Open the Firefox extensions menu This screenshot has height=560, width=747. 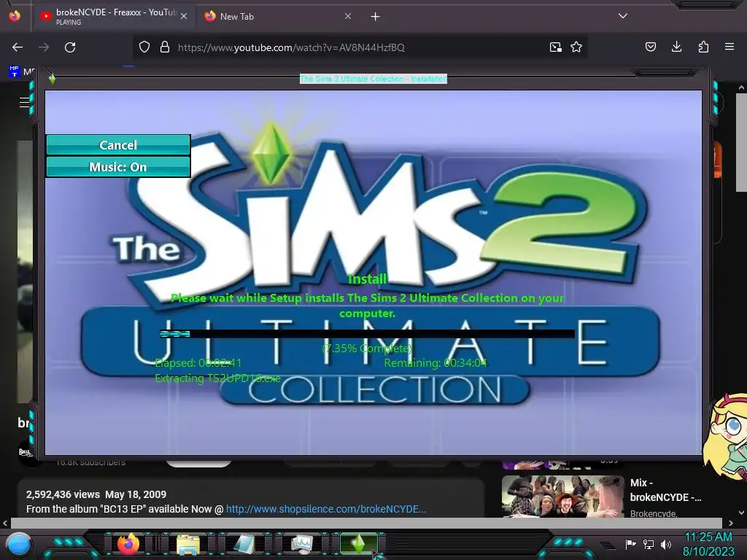pos(703,47)
